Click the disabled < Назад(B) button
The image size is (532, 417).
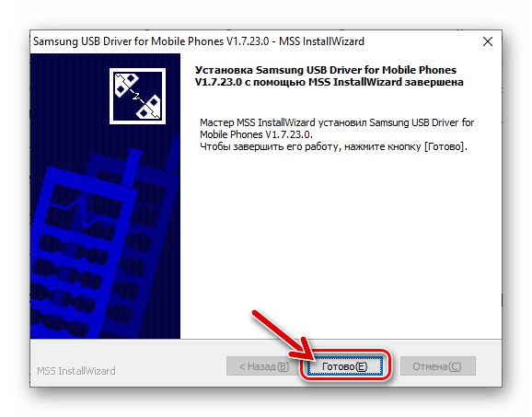point(264,365)
